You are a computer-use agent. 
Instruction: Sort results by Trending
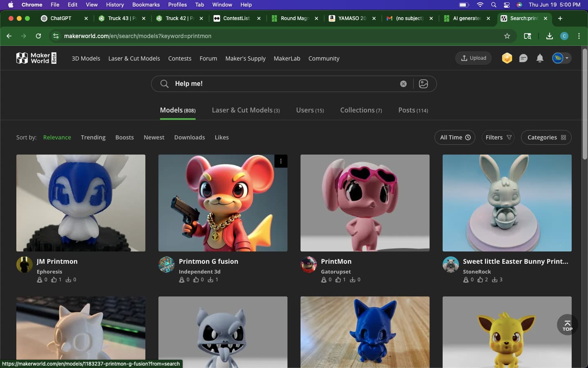[x=93, y=137]
